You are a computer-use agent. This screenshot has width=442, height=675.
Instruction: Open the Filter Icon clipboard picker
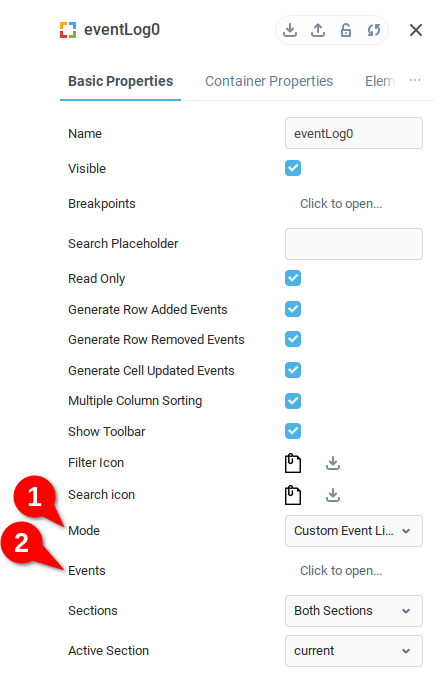pos(293,463)
